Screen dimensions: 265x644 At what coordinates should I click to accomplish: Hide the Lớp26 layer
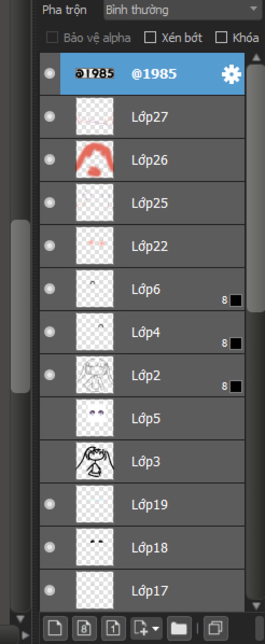(49, 160)
